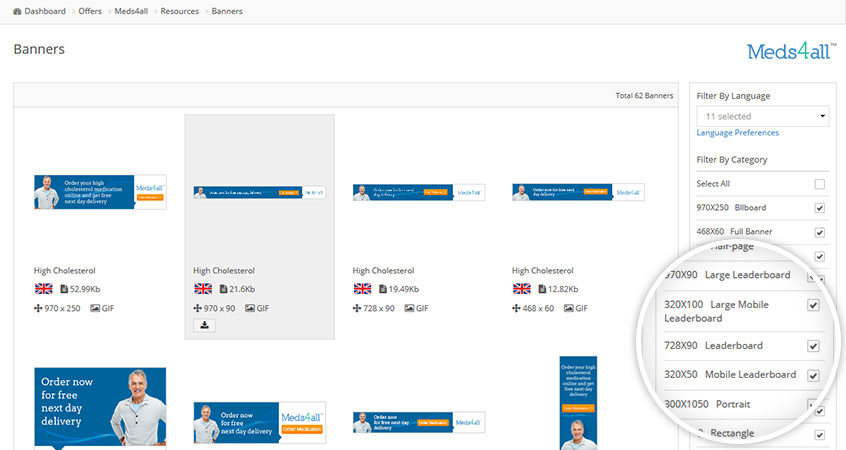Click the Meds4all logo at top right
846x450 pixels.
pyautogui.click(x=791, y=52)
